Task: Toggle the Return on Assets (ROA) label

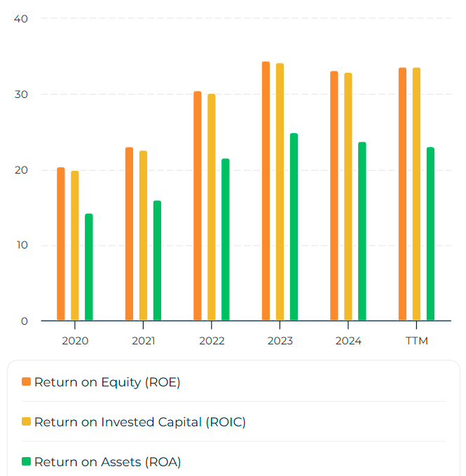Action: tap(107, 462)
